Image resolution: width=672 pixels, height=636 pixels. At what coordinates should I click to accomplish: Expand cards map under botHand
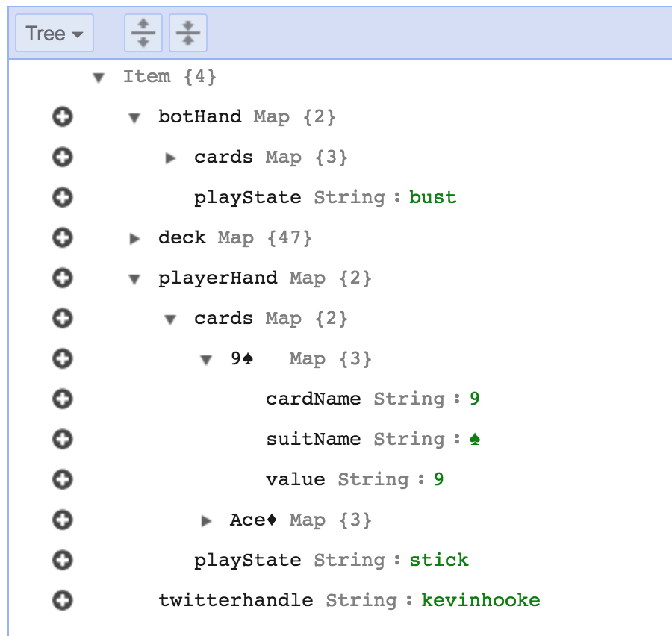pyautogui.click(x=171, y=158)
